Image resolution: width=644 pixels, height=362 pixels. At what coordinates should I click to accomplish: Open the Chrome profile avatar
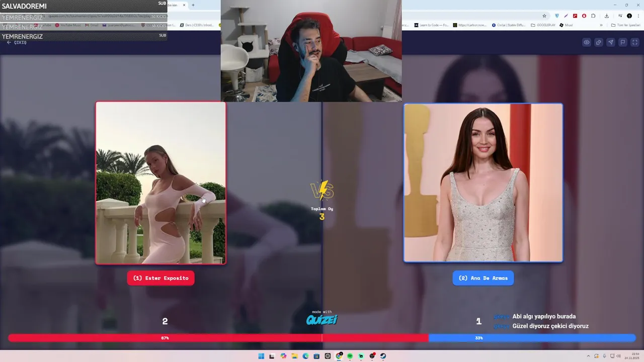click(629, 16)
